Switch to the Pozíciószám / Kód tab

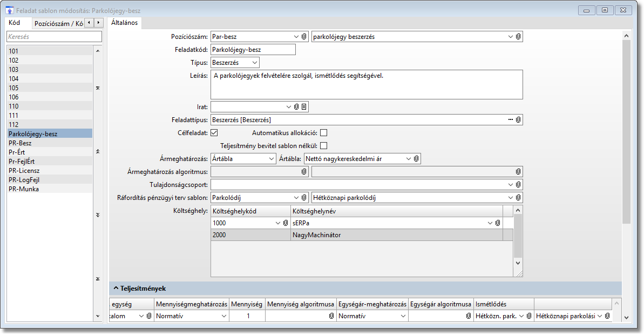pyautogui.click(x=58, y=23)
